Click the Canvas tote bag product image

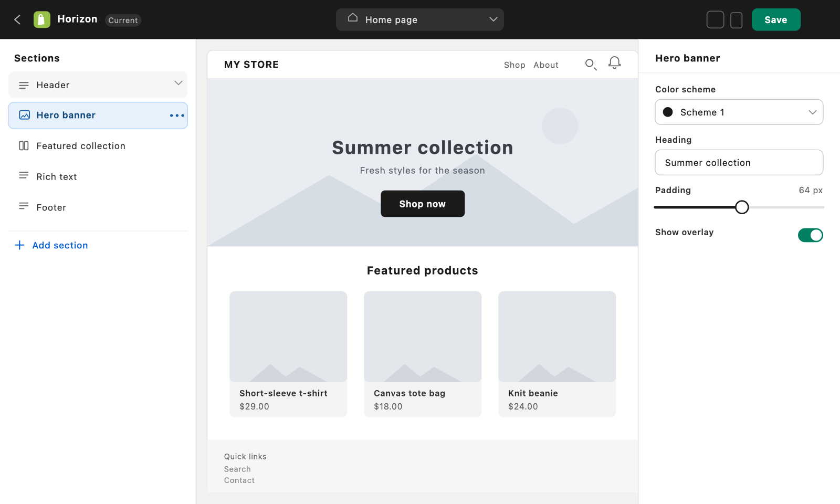point(423,337)
